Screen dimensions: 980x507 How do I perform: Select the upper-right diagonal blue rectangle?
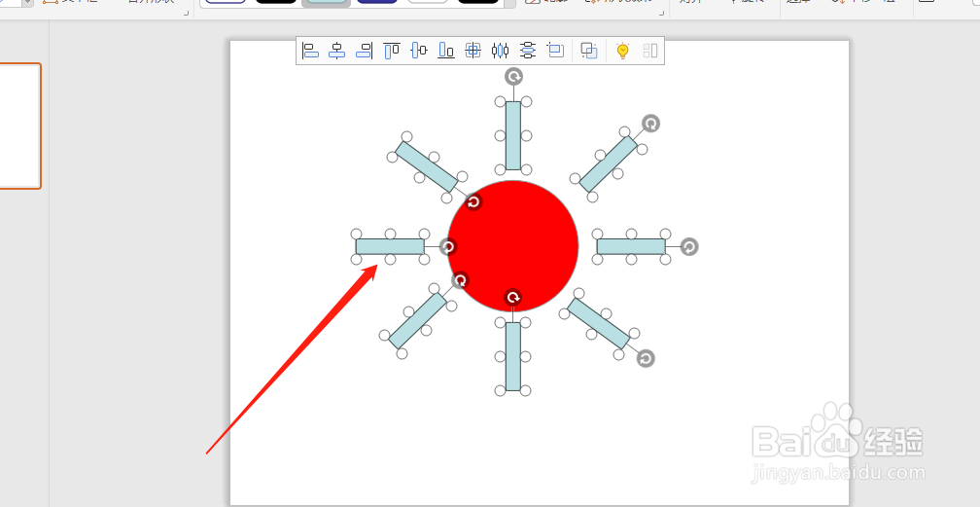[x=609, y=164]
